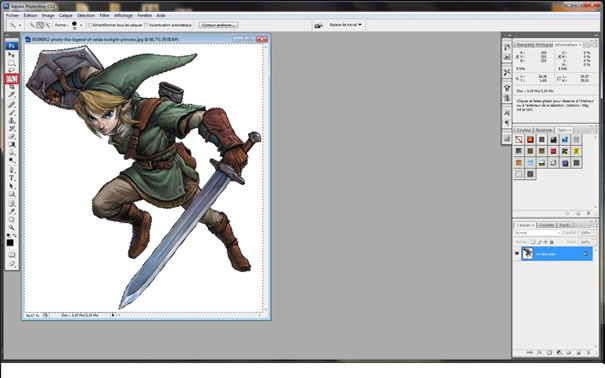Click the Subtract from selection mode icon
The height and width of the screenshot is (378, 605).
coord(47,25)
